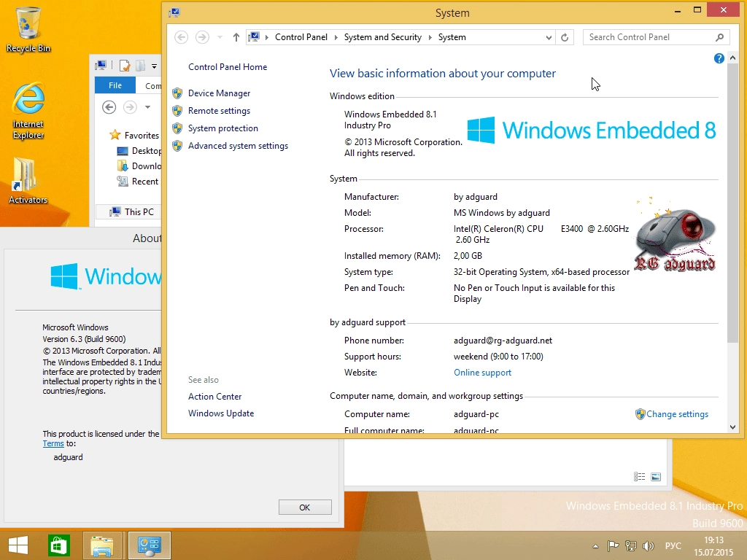Switch Explorer to large icons view
747x560 pixels.
(656, 477)
